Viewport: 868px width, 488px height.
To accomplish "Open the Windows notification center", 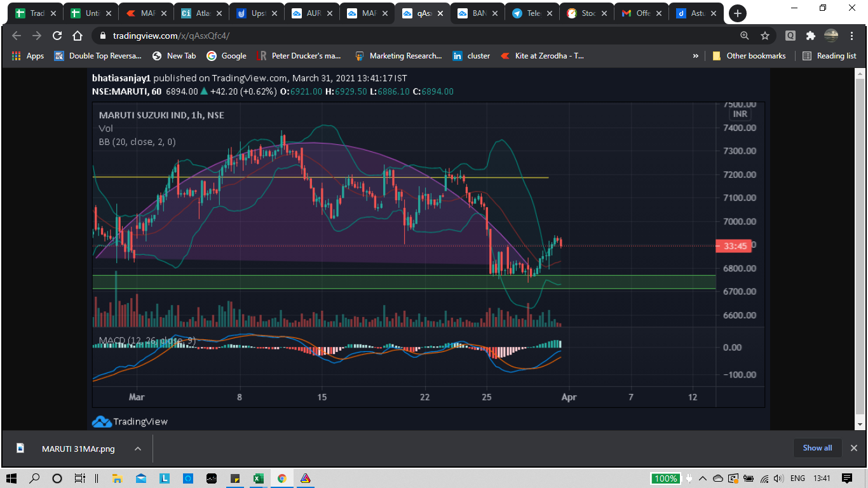I will [x=846, y=478].
